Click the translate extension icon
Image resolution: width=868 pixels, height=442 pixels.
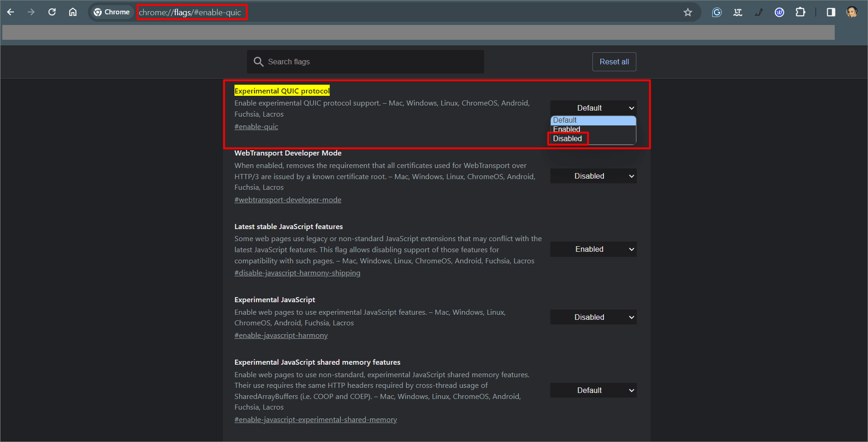(x=738, y=12)
